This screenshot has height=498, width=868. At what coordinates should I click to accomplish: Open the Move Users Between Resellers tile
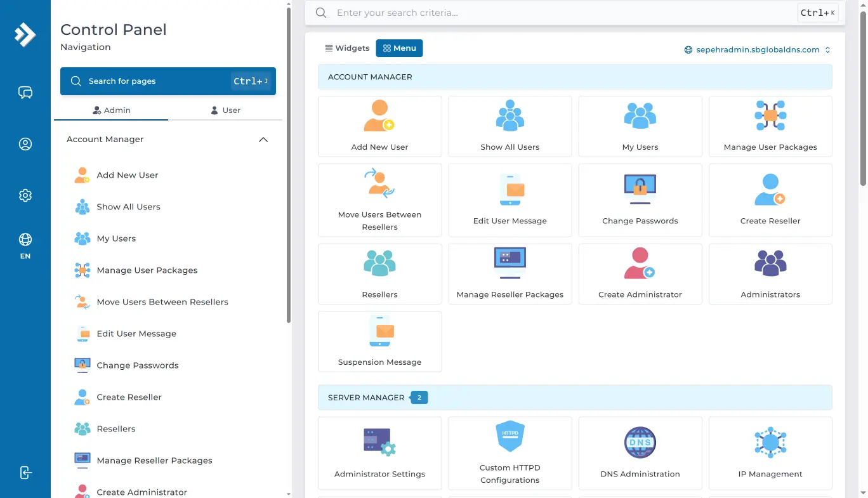(379, 200)
